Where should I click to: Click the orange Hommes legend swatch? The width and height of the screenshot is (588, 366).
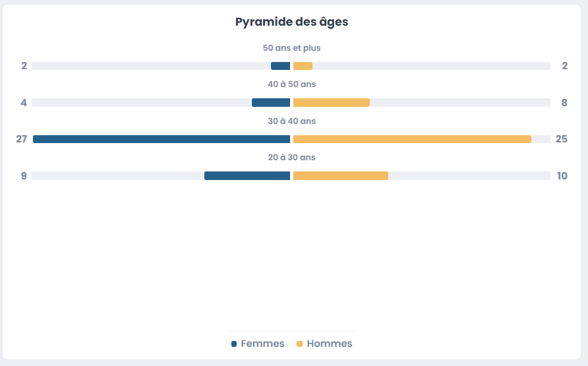pos(299,344)
